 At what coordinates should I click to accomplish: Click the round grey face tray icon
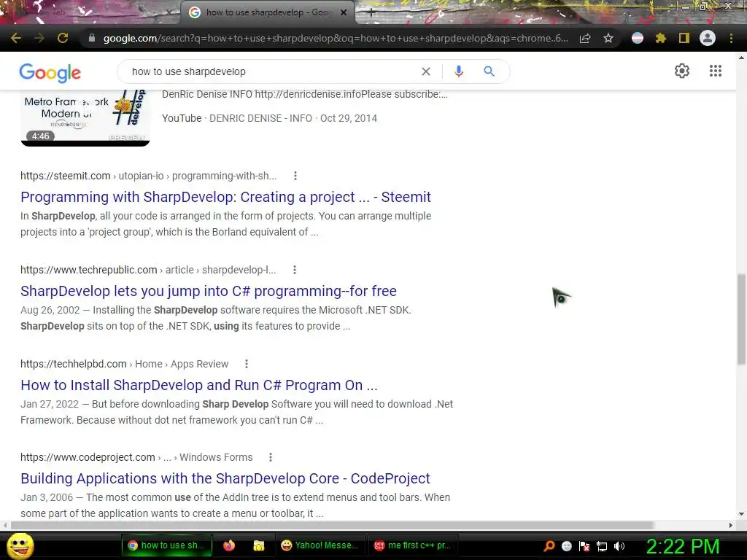click(566, 546)
